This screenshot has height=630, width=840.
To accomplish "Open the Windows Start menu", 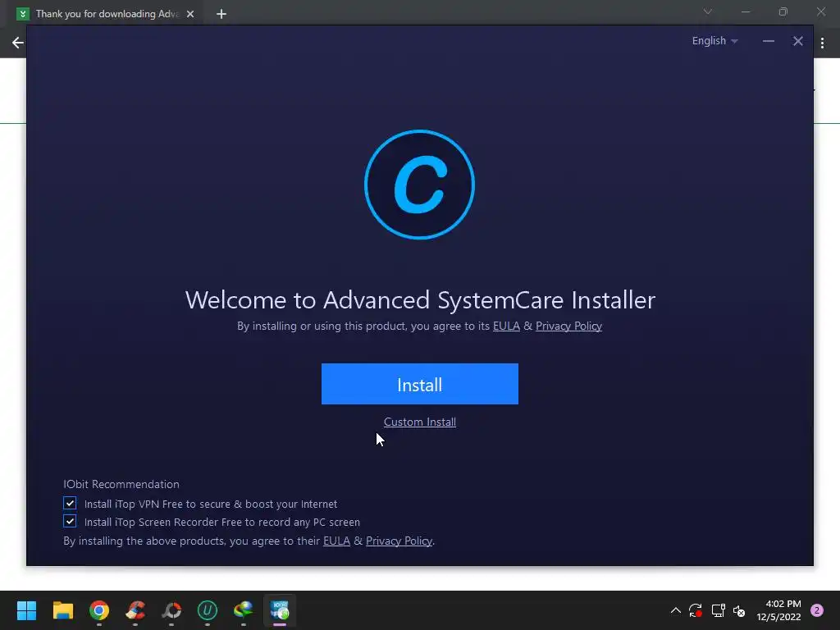I will (26, 610).
